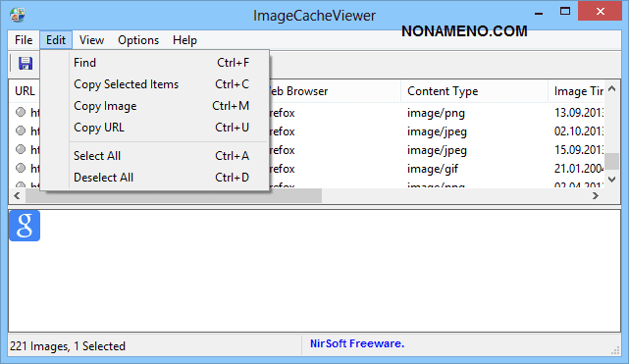
Task: Minimize the ImageCacheViewer window
Action: click(539, 12)
